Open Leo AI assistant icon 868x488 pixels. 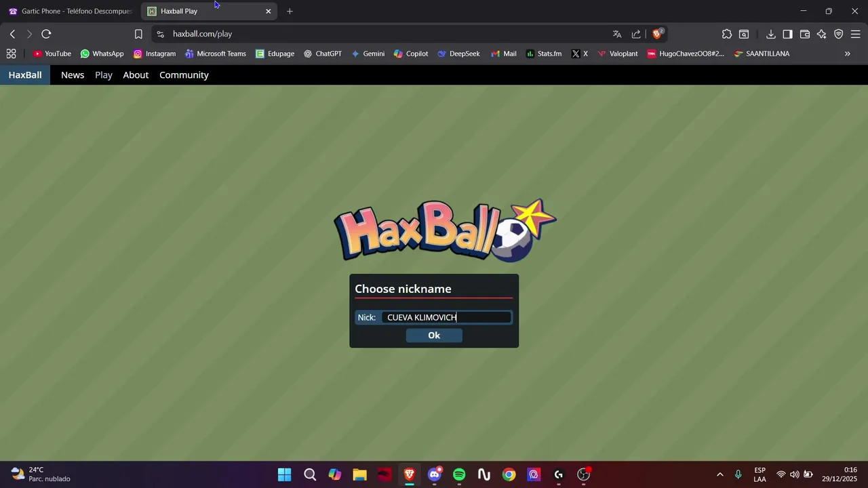click(822, 34)
